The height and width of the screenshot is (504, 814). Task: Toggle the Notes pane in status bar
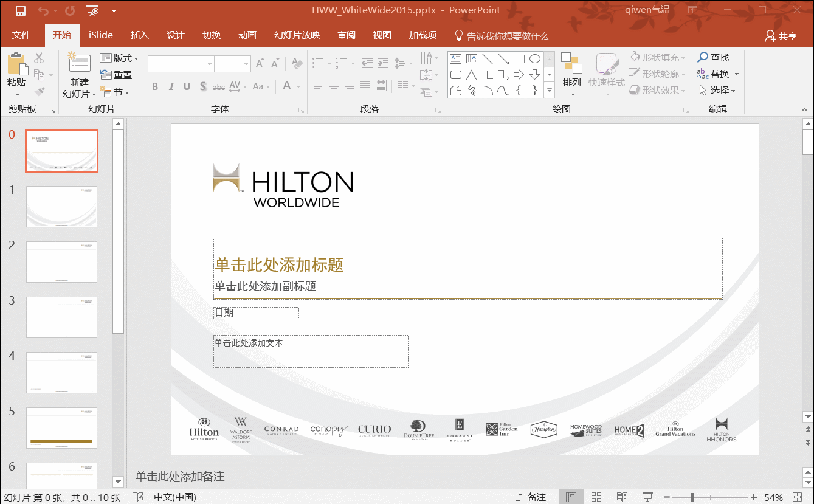coord(531,497)
